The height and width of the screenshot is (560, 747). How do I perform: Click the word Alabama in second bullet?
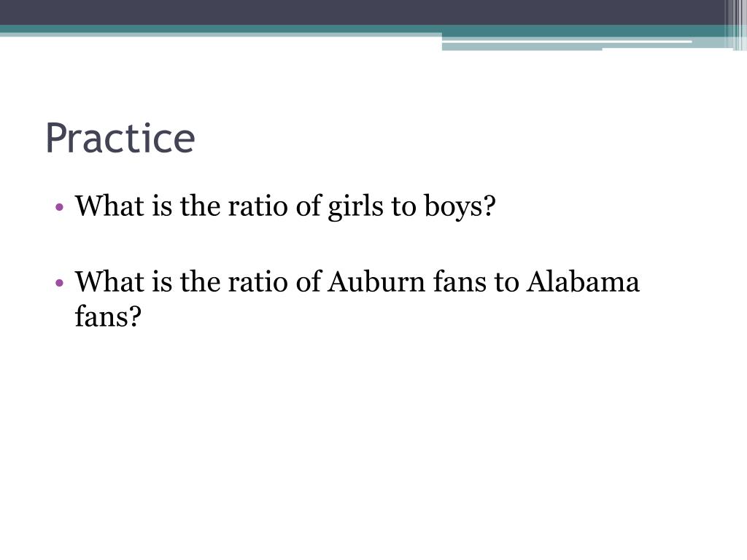click(583, 281)
